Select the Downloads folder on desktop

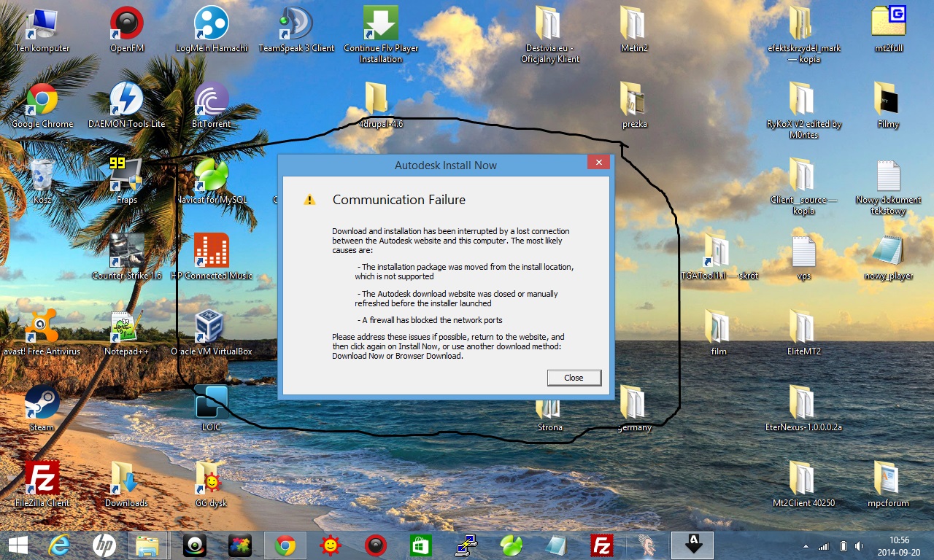point(126,486)
